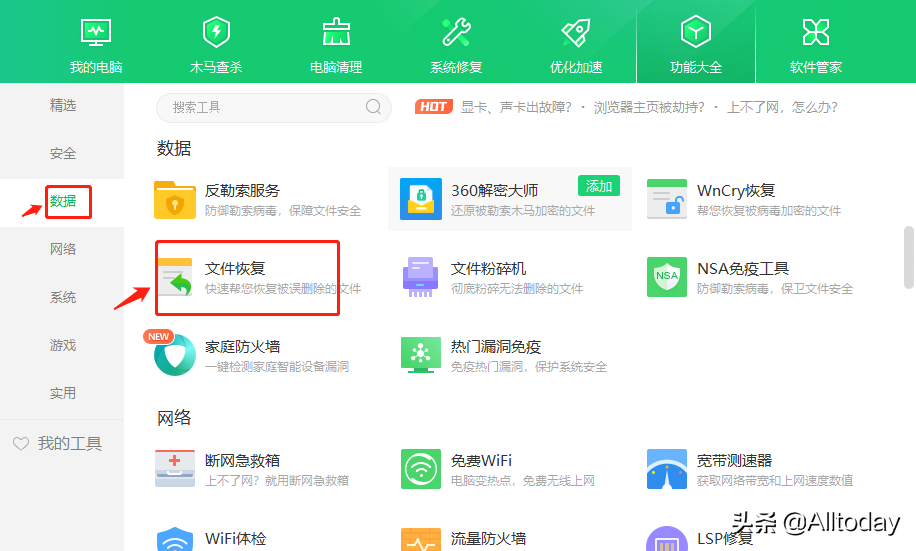Image resolution: width=916 pixels, height=551 pixels.
Task: Launch 文件粉碎机 shredder icon
Action: [421, 278]
